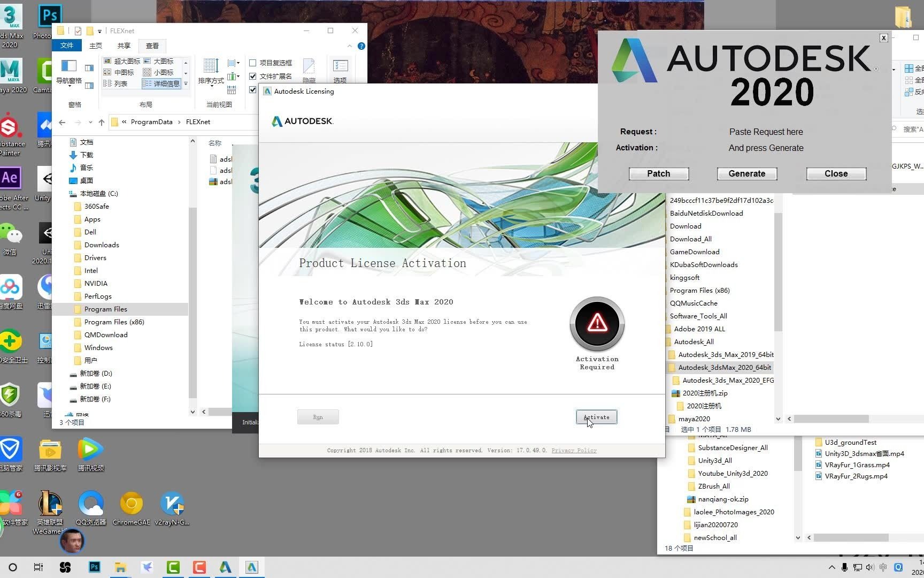Click Generate in the Autodesk 2020 keygen

click(x=746, y=173)
